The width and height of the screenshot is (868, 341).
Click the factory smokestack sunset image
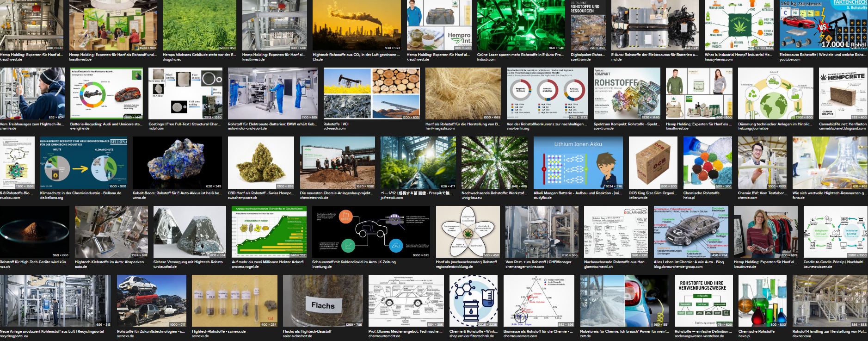point(357,25)
